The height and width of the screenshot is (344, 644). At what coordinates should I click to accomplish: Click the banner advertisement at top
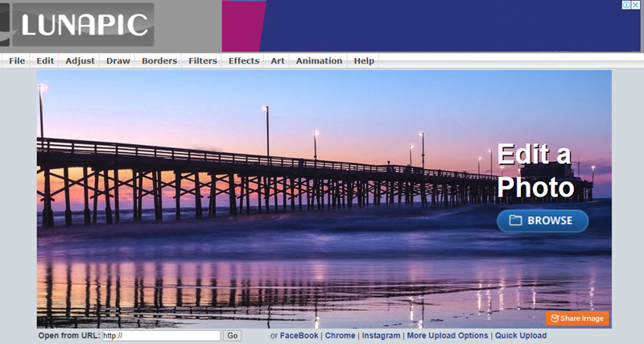pyautogui.click(x=431, y=26)
